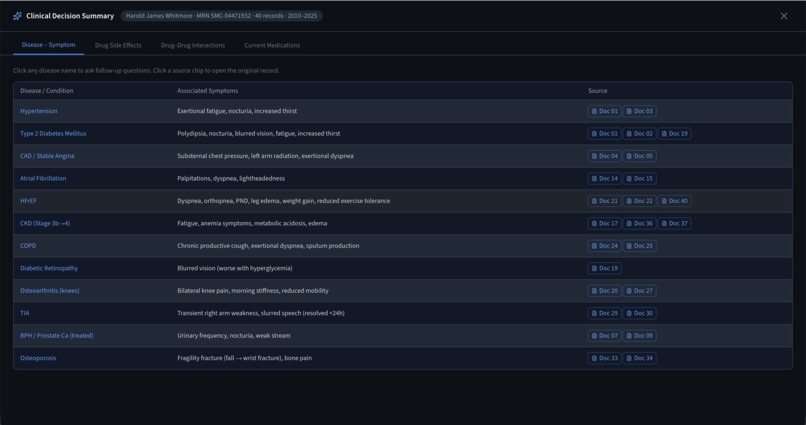Open Doc 19 chip in Type 2 Diabetes row
The width and height of the screenshot is (806, 425).
click(x=674, y=134)
